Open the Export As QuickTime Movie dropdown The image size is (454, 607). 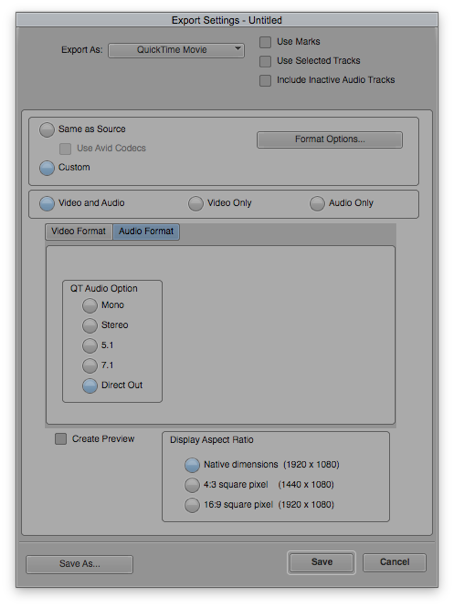(176, 50)
